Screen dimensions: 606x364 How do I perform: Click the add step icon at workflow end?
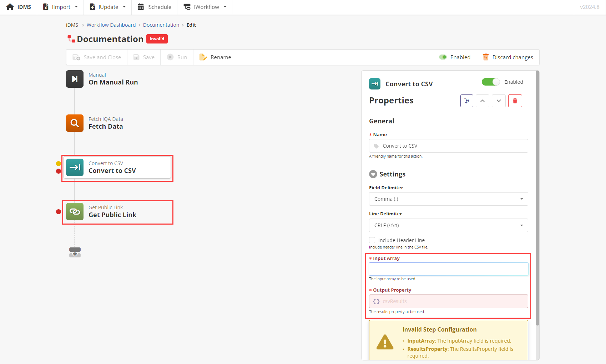tap(75, 252)
